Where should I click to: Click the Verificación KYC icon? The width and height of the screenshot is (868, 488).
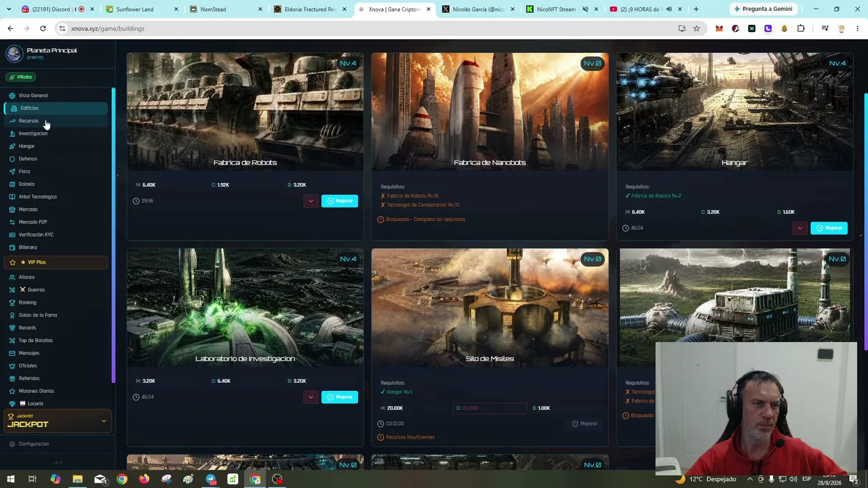coord(12,235)
